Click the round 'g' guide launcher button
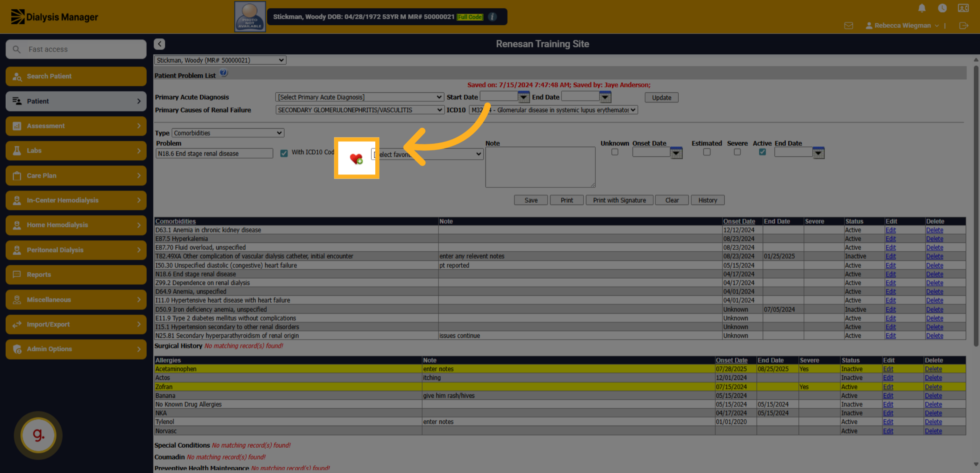This screenshot has height=473, width=980. (38, 435)
